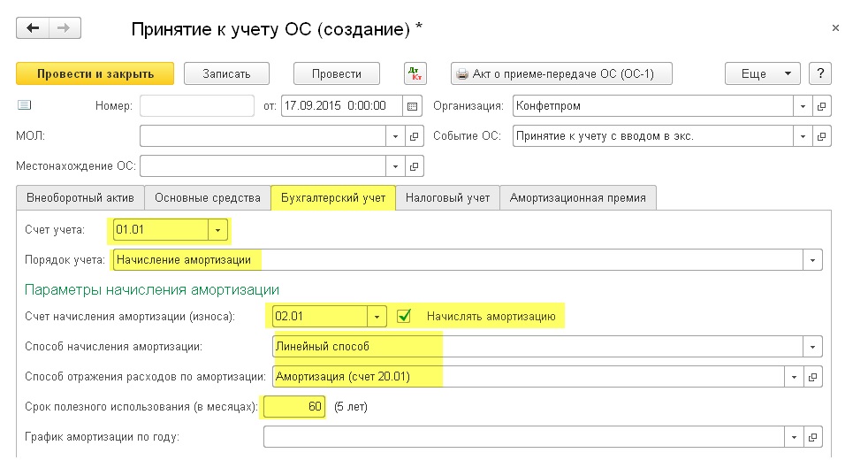Open Еще menu dropdown
This screenshot has width=868, height=476.
pyautogui.click(x=763, y=73)
